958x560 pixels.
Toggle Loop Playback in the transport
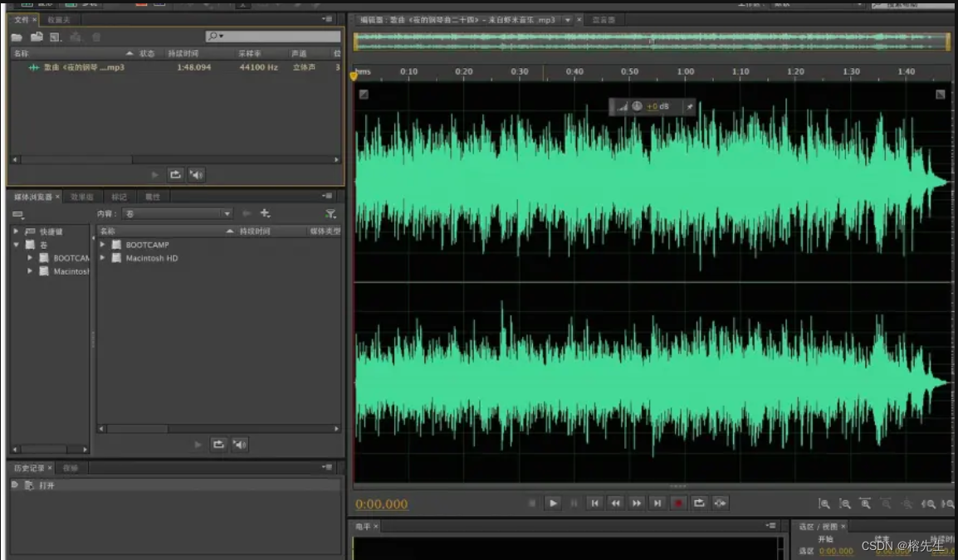[x=699, y=504]
